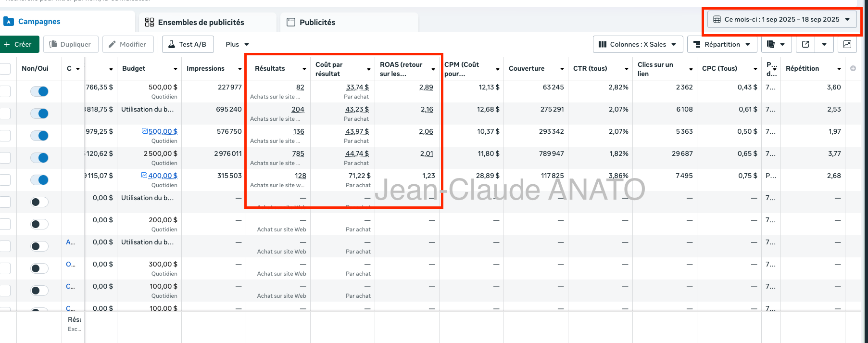Click the add column plus icon

point(853,68)
